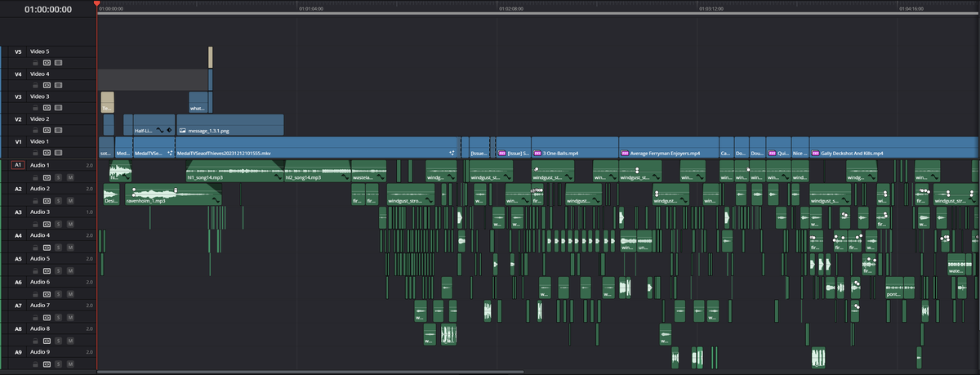
Task: Mute the Audio 7 track
Action: click(x=70, y=317)
